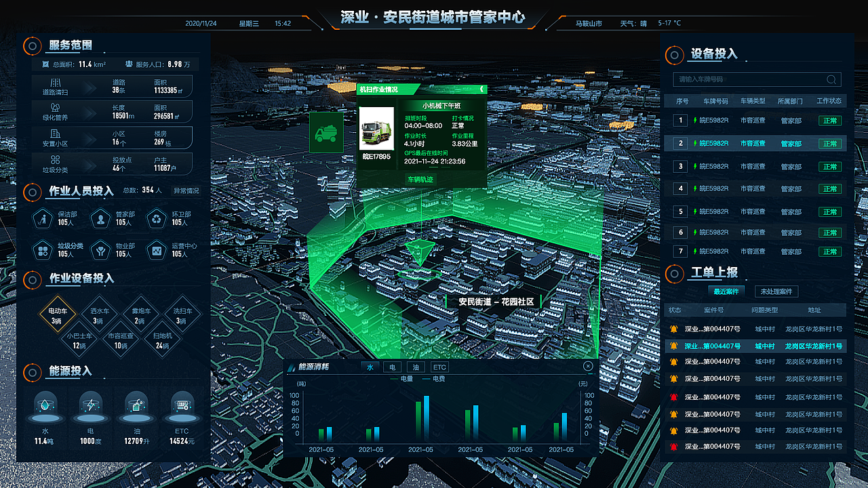Viewport: 868px width, 488px height.
Task: Select the highlighted second work order row
Action: pyautogui.click(x=755, y=346)
